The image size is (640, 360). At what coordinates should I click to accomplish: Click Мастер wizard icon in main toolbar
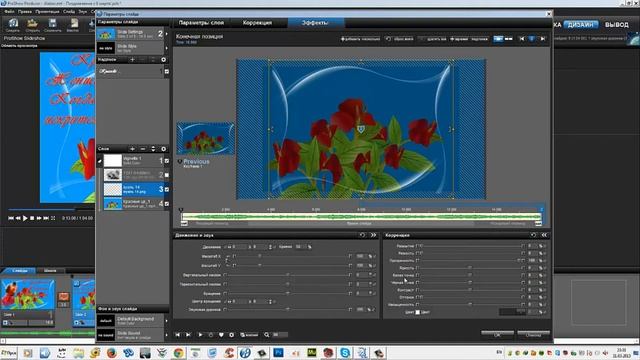(x=73, y=24)
